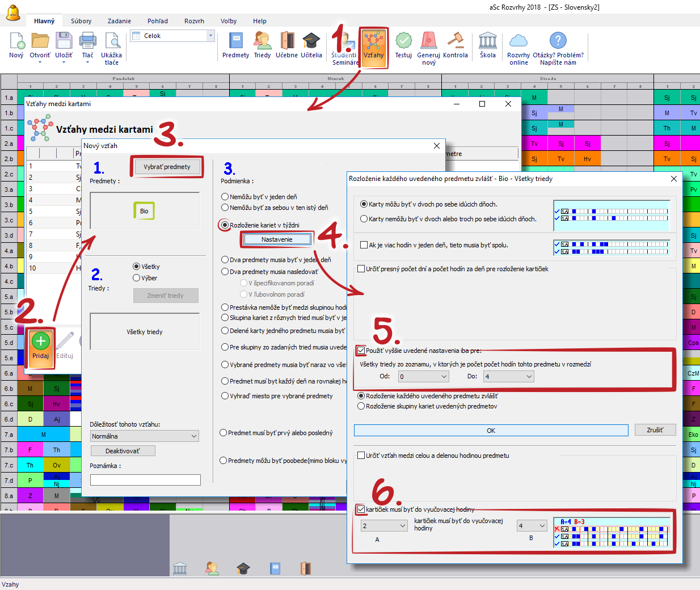Select 'Nemôžu byť v jeden deň' option

(x=225, y=197)
